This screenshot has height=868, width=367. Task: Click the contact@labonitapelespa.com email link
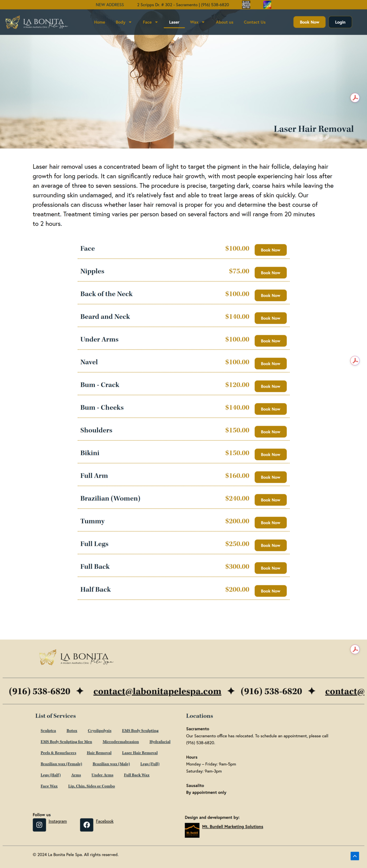pos(157,691)
